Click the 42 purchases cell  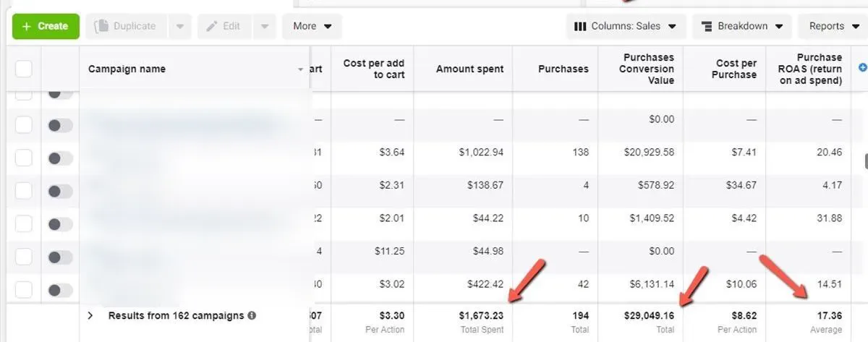(x=583, y=284)
